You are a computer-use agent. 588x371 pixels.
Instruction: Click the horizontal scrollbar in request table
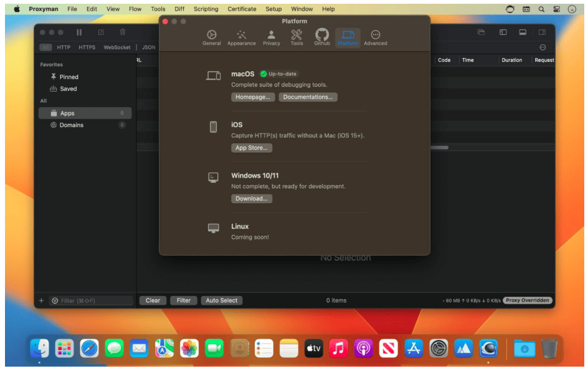[x=439, y=148]
